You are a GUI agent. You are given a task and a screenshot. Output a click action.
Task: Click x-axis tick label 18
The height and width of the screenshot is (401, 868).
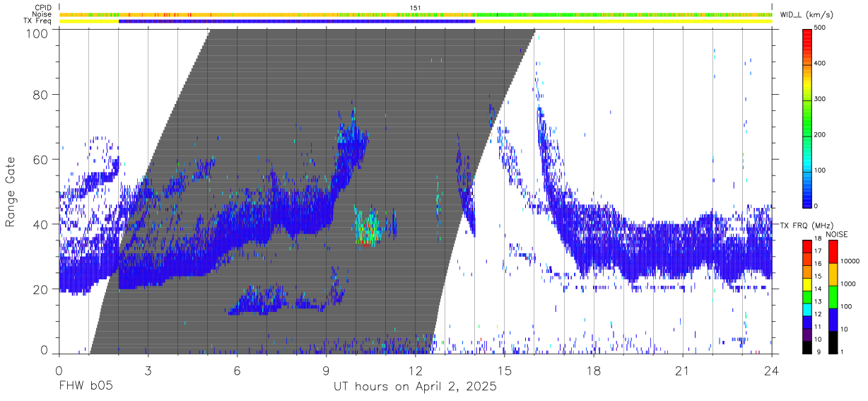tap(594, 371)
